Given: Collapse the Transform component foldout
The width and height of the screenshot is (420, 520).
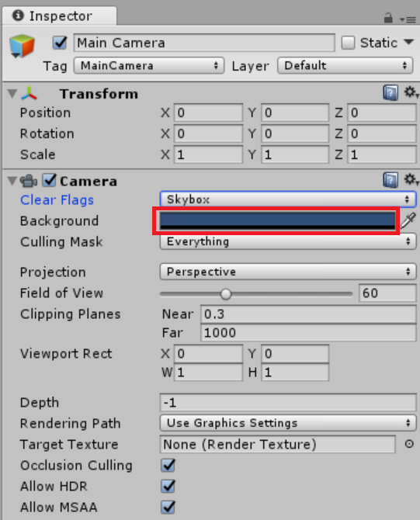Looking at the screenshot, I should click(12, 93).
